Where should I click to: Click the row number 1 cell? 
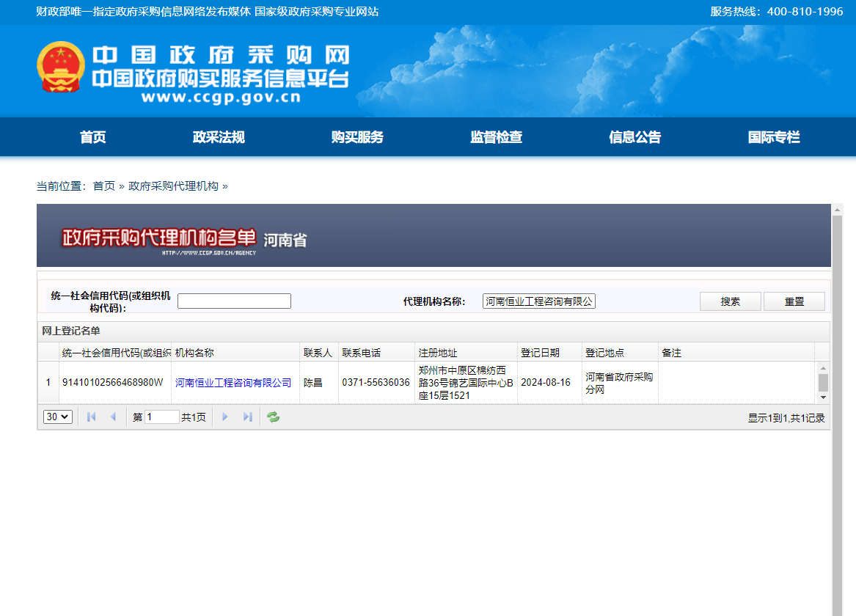[48, 383]
